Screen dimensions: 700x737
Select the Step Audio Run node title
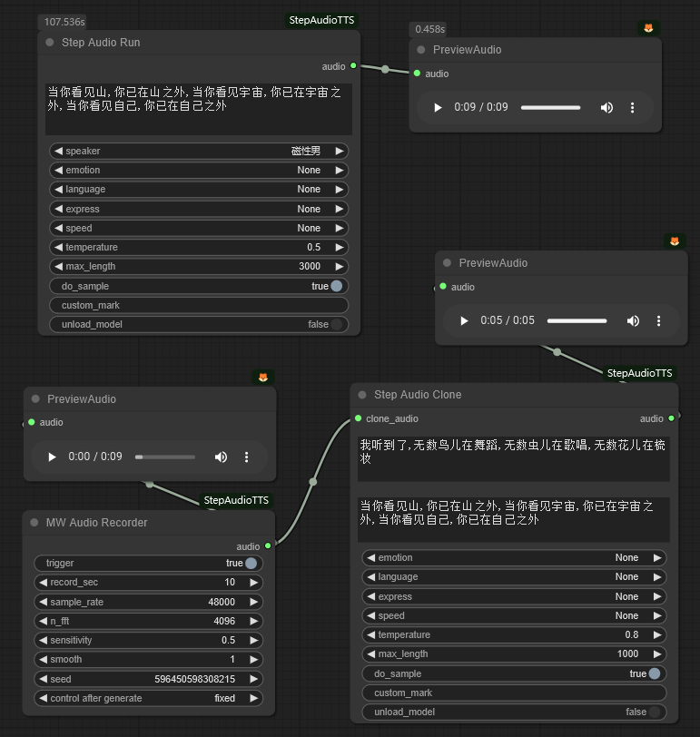coord(101,43)
